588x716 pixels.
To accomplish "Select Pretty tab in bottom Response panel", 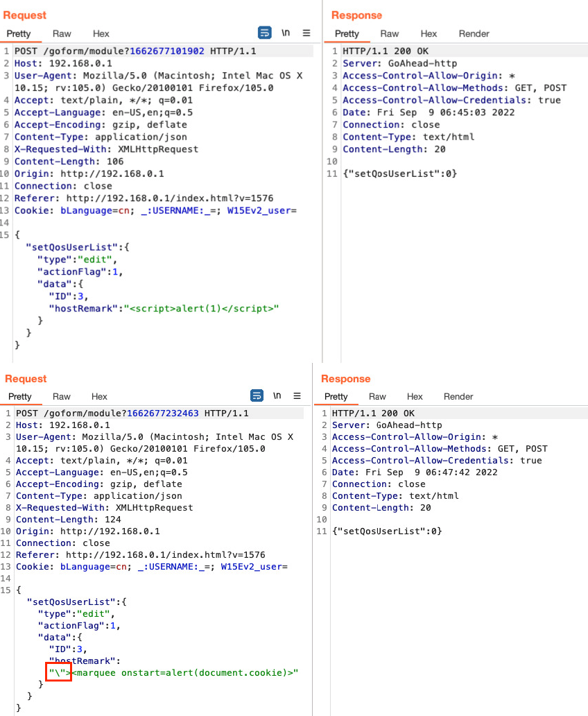I will (x=336, y=396).
